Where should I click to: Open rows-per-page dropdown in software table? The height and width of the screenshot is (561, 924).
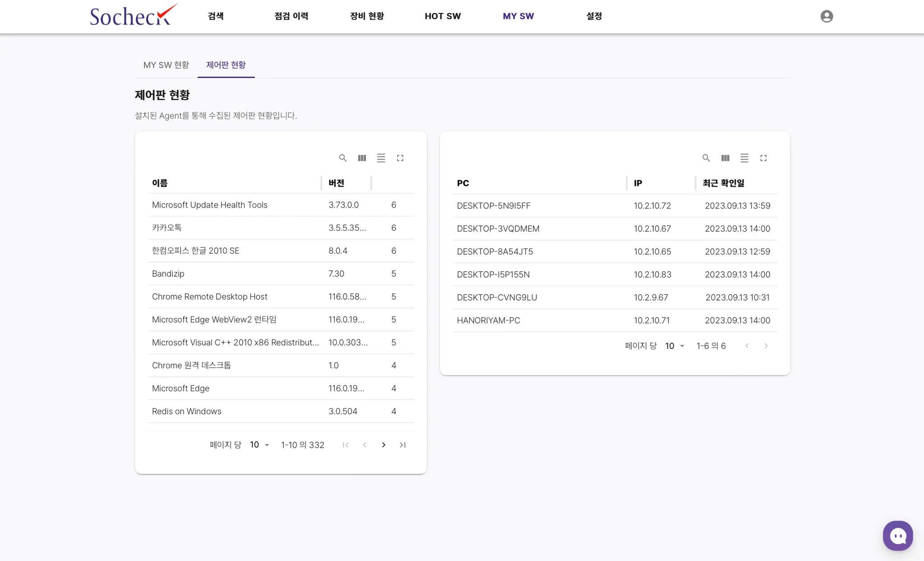tap(259, 445)
